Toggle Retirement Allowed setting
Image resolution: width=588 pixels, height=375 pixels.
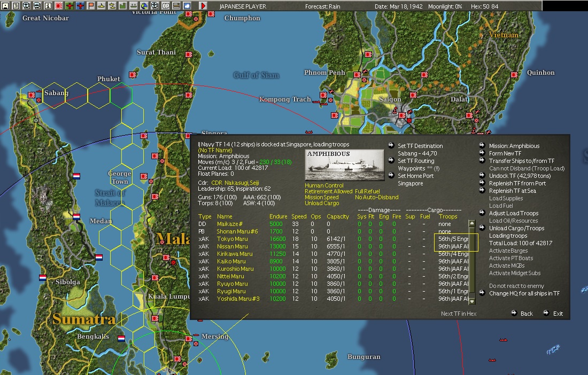[x=329, y=191]
